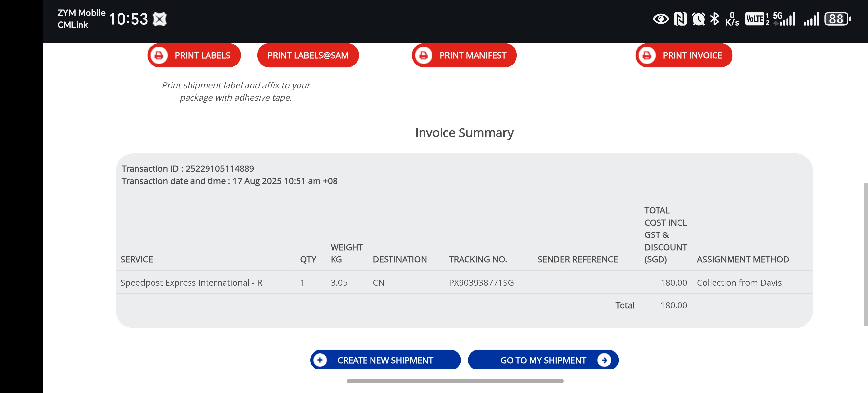Click plus icon on Create New Shipment
This screenshot has height=393, width=868.
pos(320,360)
